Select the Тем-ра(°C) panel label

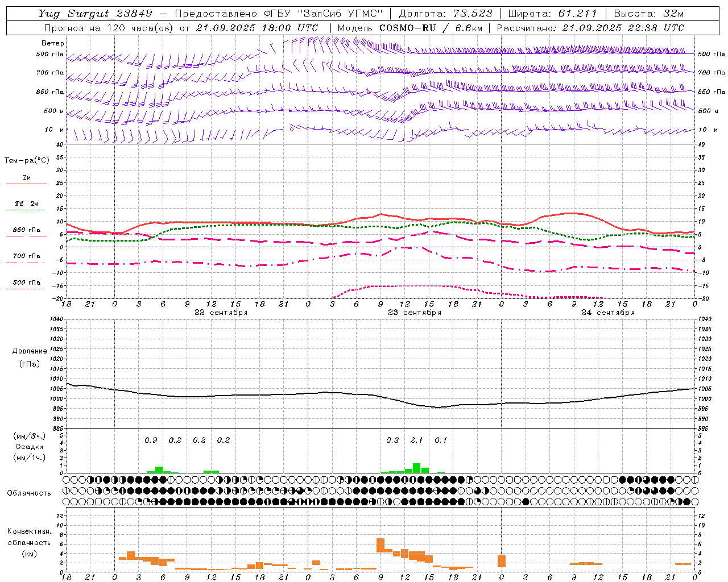(x=27, y=161)
